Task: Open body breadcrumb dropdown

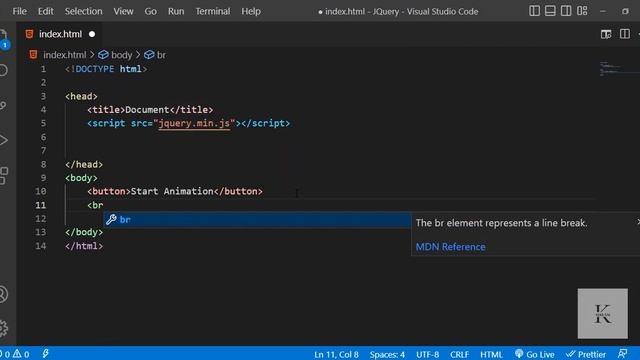Action: (x=122, y=55)
